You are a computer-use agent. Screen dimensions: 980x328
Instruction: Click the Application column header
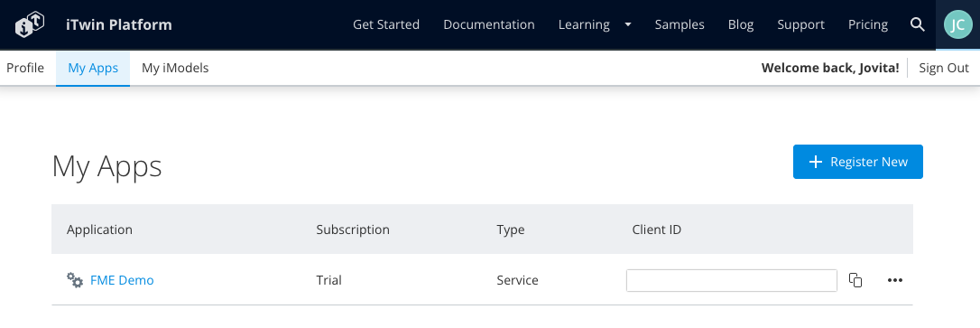click(x=99, y=230)
